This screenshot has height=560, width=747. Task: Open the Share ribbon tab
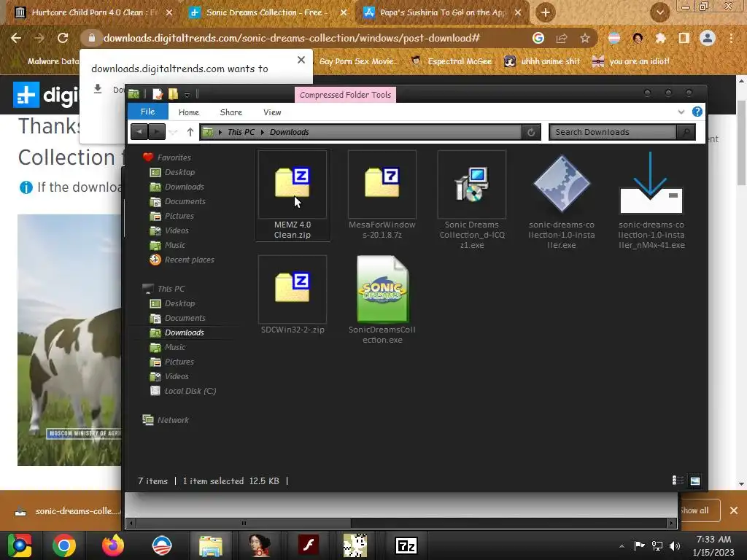click(231, 112)
